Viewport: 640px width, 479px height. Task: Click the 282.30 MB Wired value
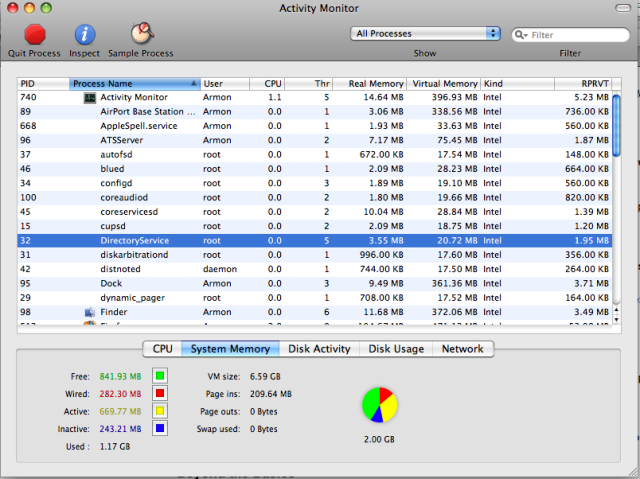[120, 394]
